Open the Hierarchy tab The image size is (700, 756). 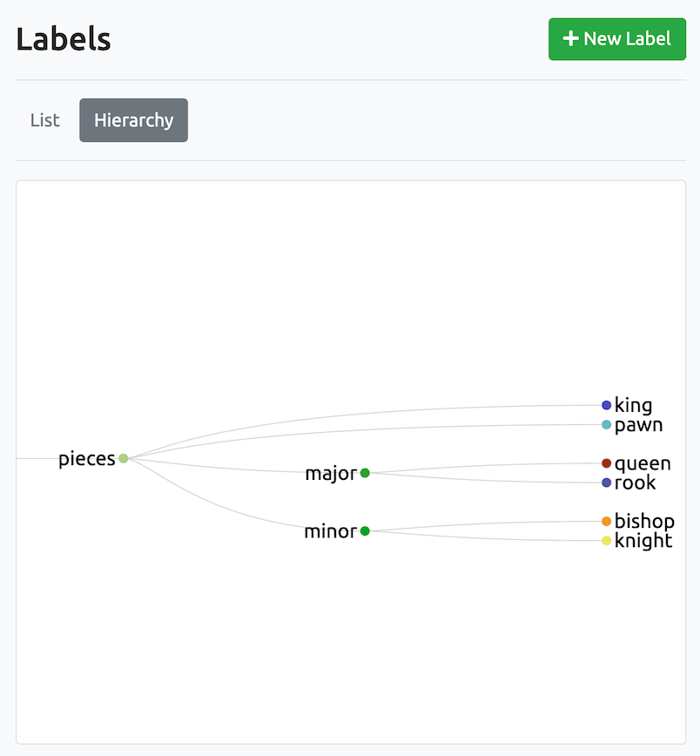click(x=133, y=120)
